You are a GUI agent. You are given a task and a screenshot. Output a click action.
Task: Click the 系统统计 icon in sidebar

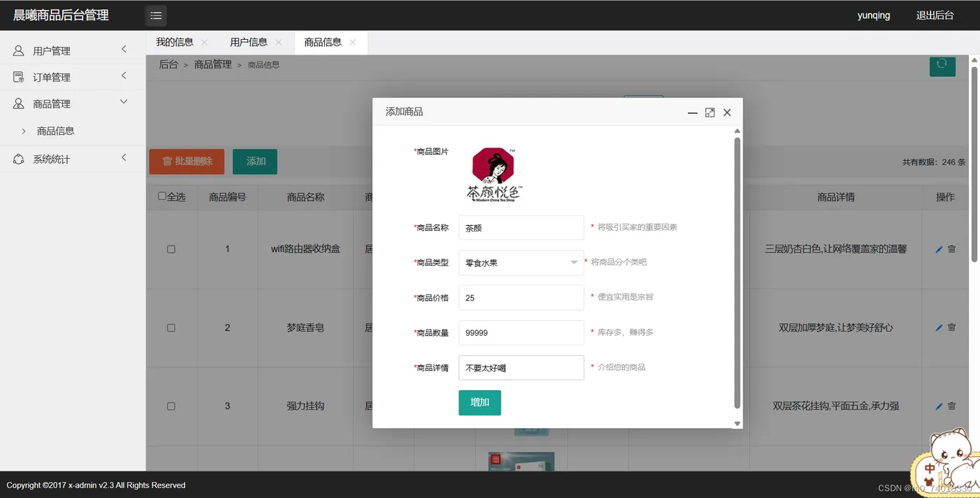(19, 159)
